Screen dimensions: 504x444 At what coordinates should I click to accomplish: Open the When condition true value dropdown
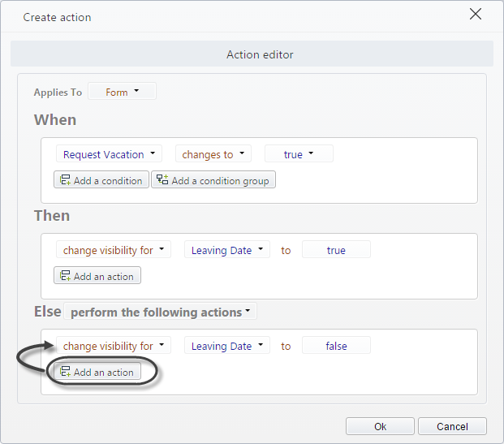point(299,153)
